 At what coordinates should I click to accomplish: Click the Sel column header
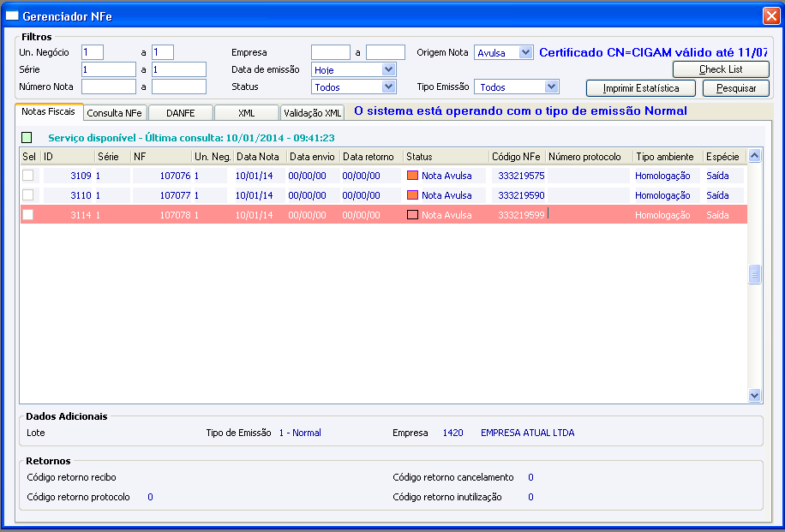tap(29, 156)
